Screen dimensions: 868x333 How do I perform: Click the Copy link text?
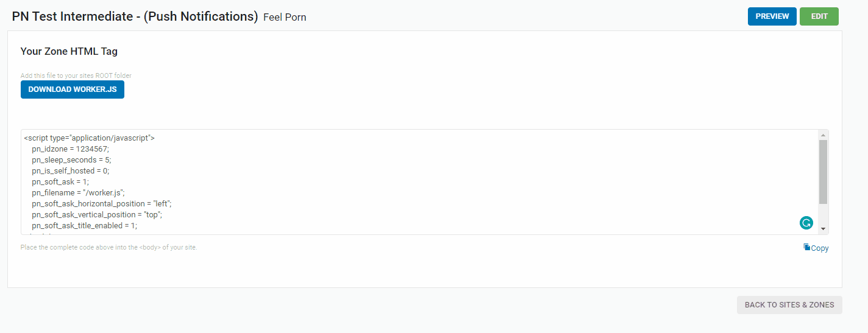click(x=820, y=248)
